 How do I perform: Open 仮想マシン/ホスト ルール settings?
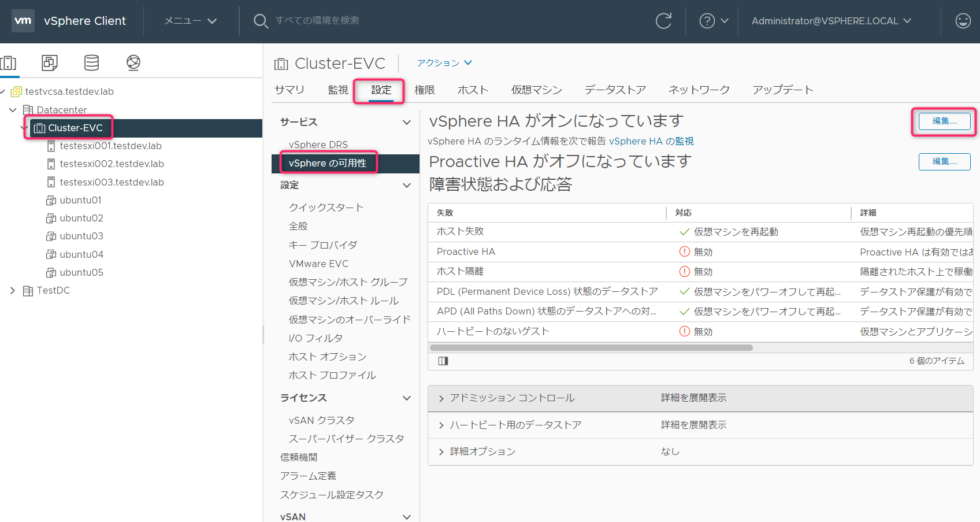tap(344, 301)
